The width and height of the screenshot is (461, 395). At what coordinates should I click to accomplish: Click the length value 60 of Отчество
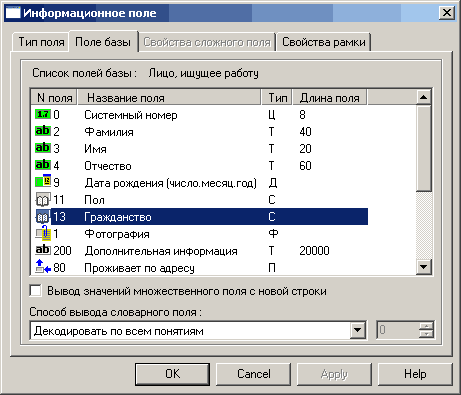tap(305, 166)
